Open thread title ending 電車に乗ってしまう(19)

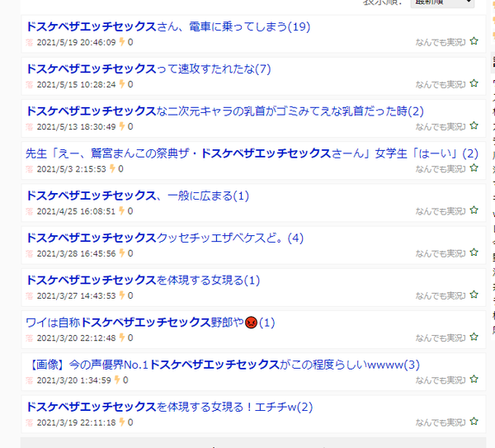168,26
